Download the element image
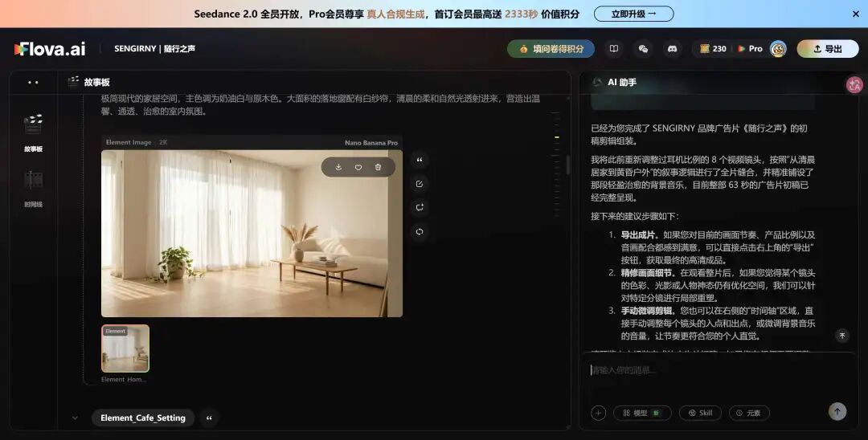 point(339,167)
